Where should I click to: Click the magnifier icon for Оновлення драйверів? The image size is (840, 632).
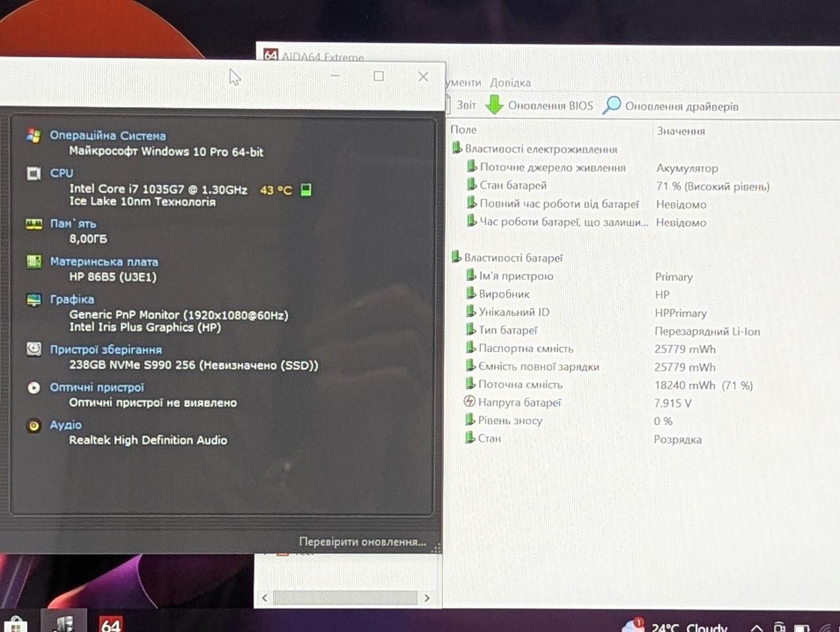(611, 105)
